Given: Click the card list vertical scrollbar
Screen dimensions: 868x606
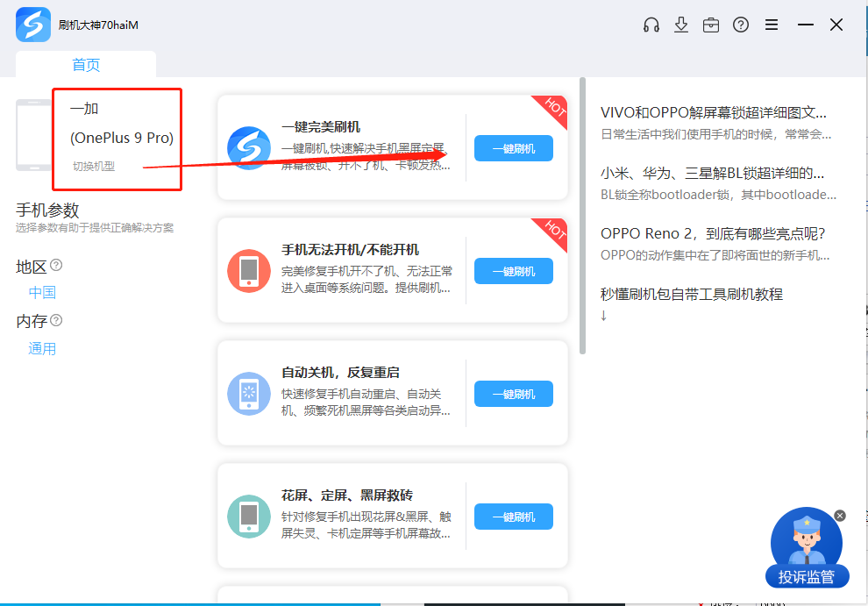Looking at the screenshot, I should (x=582, y=216).
